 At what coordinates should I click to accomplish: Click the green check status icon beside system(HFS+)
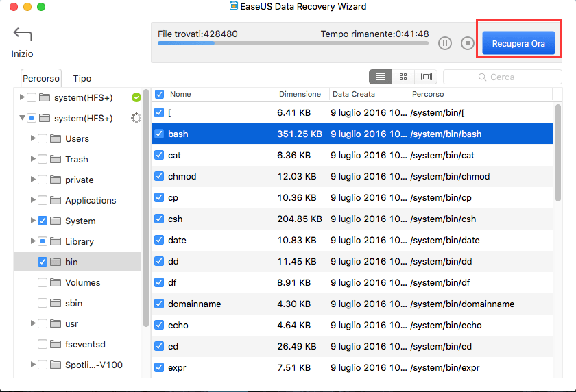[x=136, y=97]
